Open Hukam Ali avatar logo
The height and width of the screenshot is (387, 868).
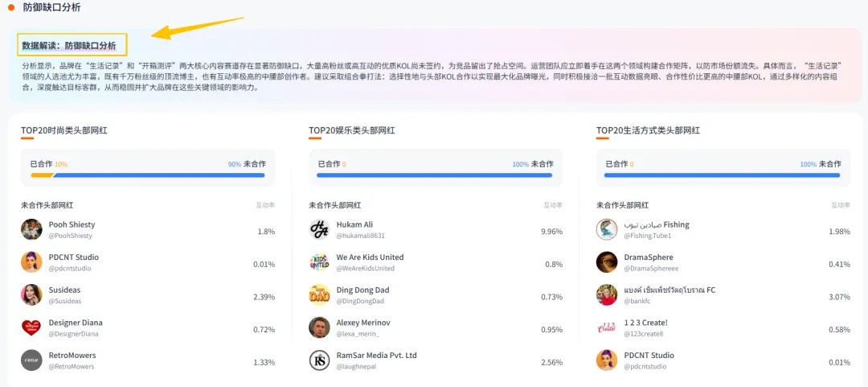point(319,229)
